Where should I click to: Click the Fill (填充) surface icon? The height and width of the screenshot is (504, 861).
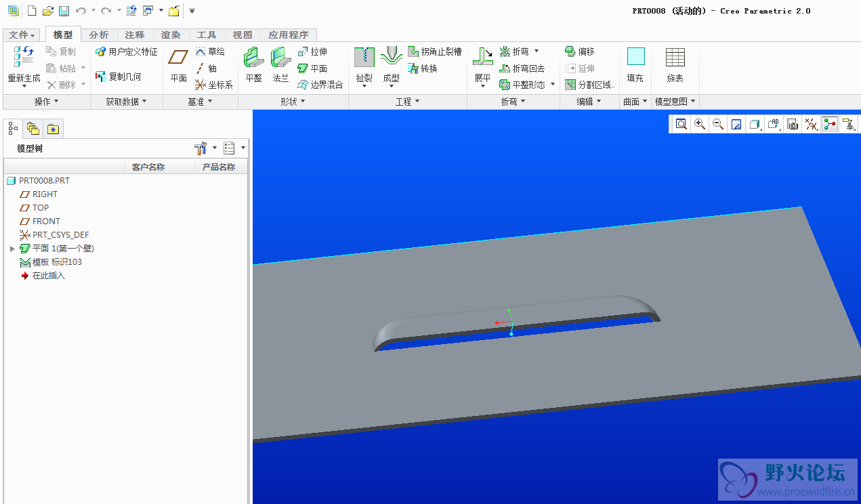[635, 58]
